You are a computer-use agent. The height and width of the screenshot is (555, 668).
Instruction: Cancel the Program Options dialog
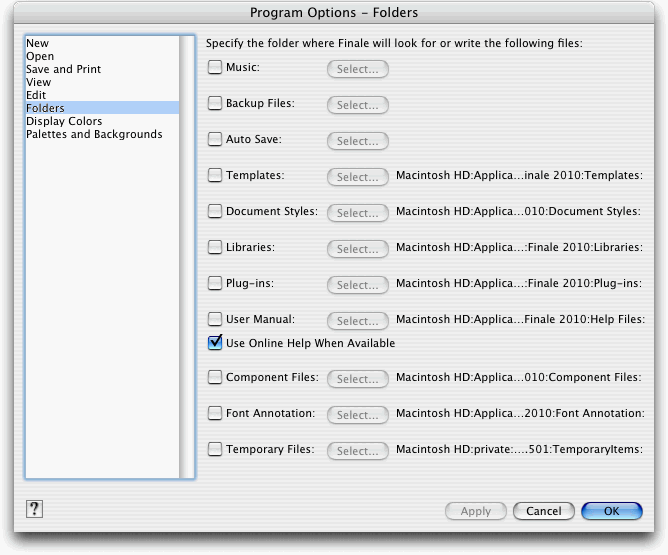pyautogui.click(x=544, y=511)
